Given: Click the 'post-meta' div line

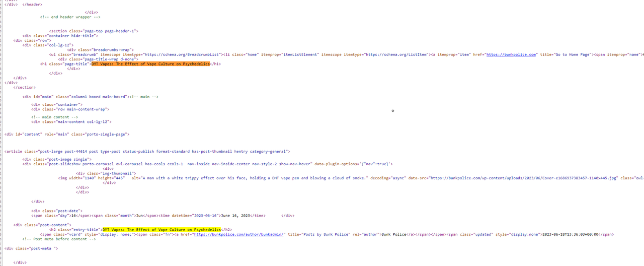Looking at the screenshot, I should coord(31,248).
